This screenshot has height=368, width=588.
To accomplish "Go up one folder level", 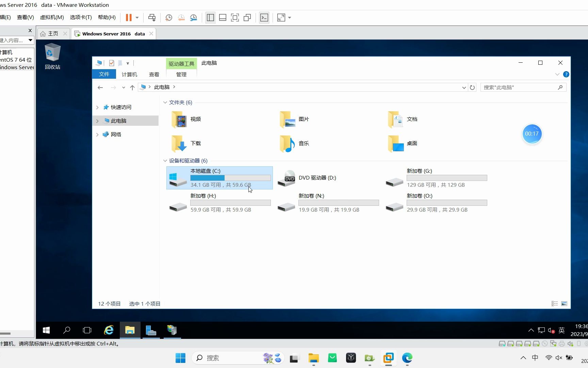I will click(132, 88).
